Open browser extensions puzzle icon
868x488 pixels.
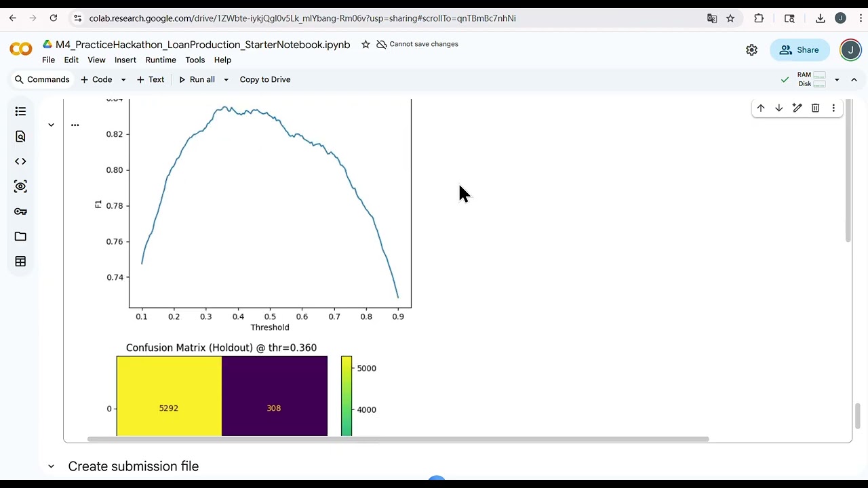tap(759, 18)
